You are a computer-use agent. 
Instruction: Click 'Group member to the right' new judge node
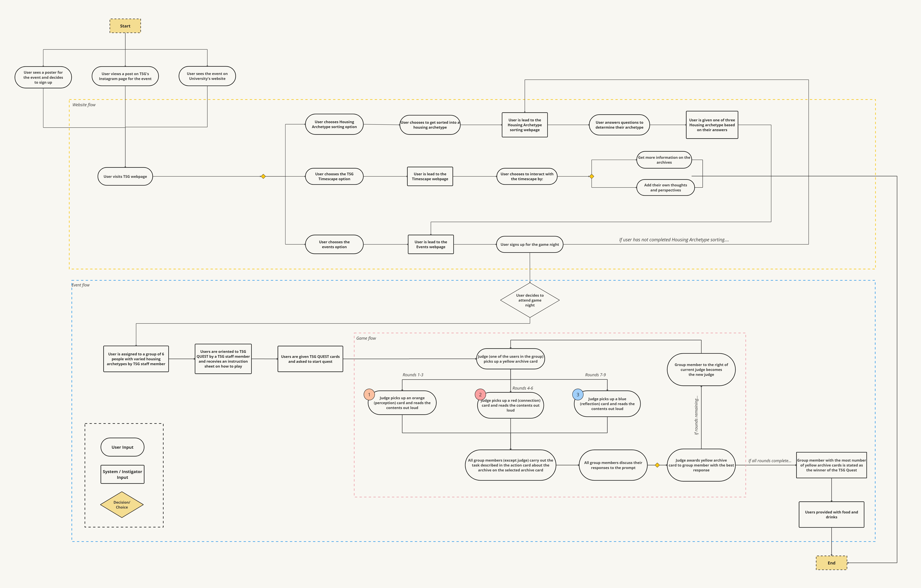click(x=701, y=369)
